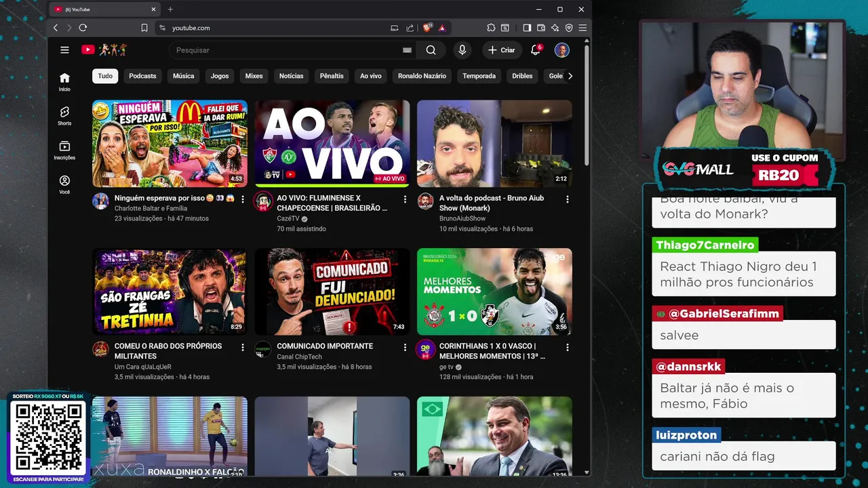Open a new browser tab
Screen dimensions: 868x488
pos(170,9)
